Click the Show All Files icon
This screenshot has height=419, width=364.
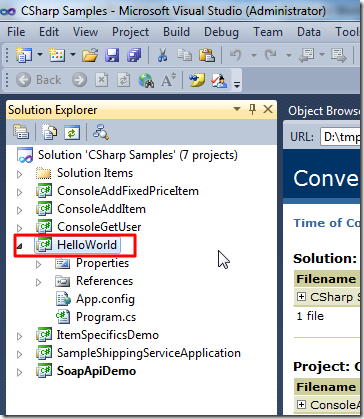point(49,132)
